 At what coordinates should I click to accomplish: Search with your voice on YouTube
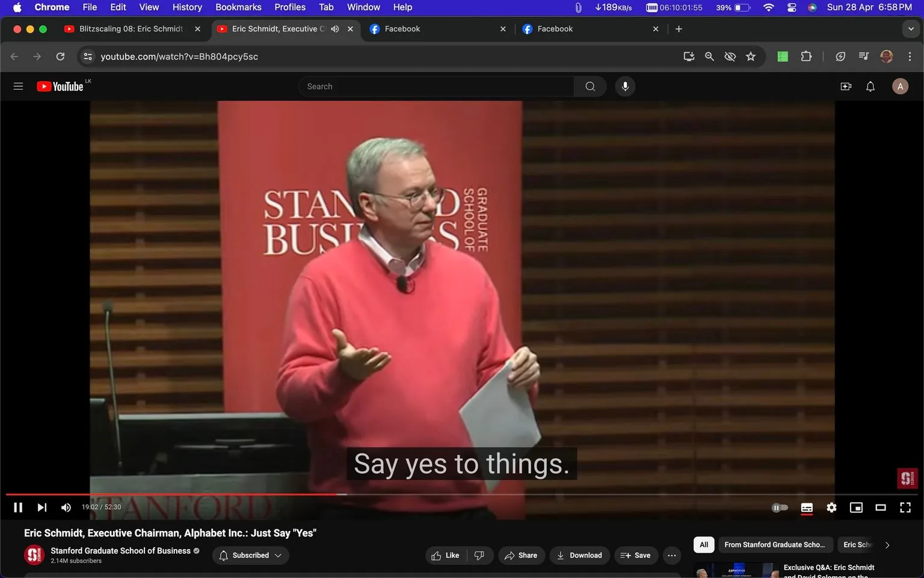pyautogui.click(x=625, y=86)
